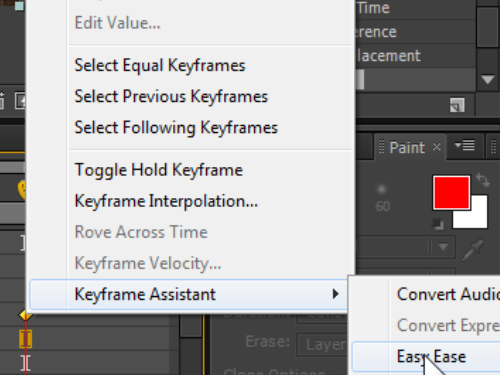Click the eyedropper icon in Paint panel
Viewport: 500px width, 375px height.
pos(473,249)
